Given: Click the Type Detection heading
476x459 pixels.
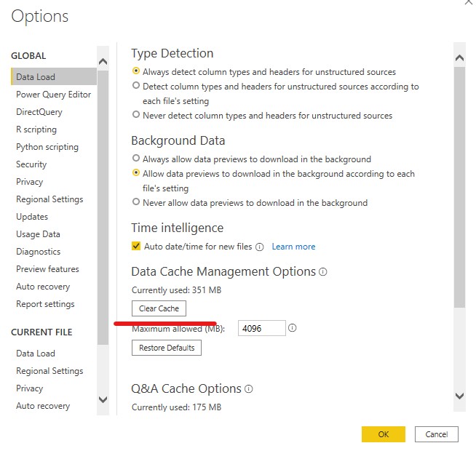Looking at the screenshot, I should tap(172, 53).
